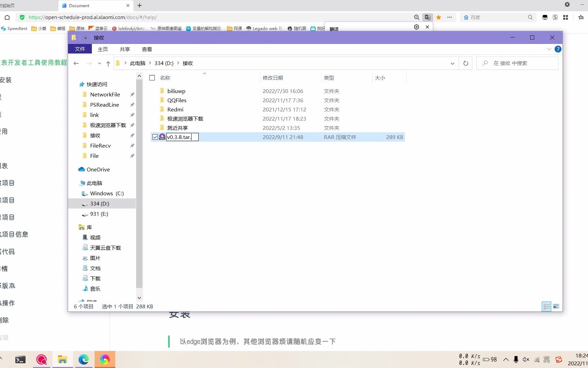Click the Baidu search magnifier icon
This screenshot has width=588, height=368.
[x=530, y=17]
